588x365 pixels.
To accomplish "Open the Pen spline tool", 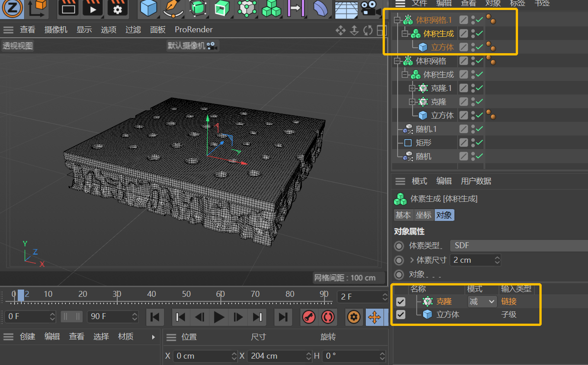I will point(173,8).
